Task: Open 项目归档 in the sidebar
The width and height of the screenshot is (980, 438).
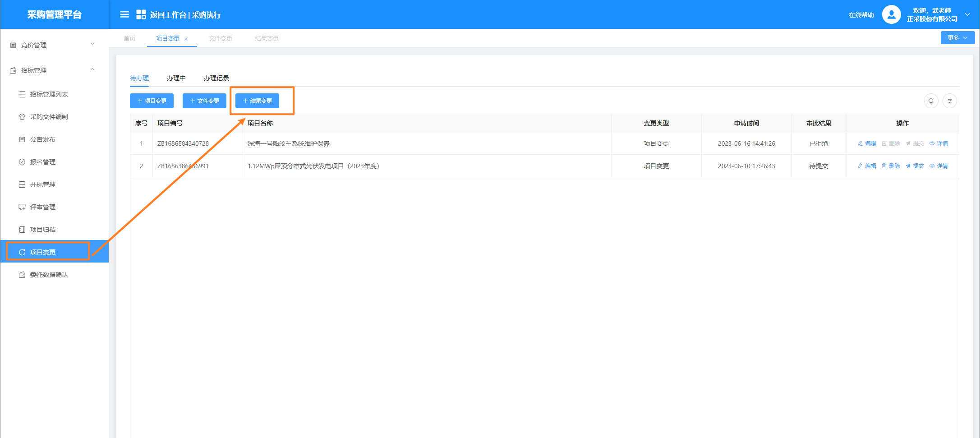Action: coord(42,230)
